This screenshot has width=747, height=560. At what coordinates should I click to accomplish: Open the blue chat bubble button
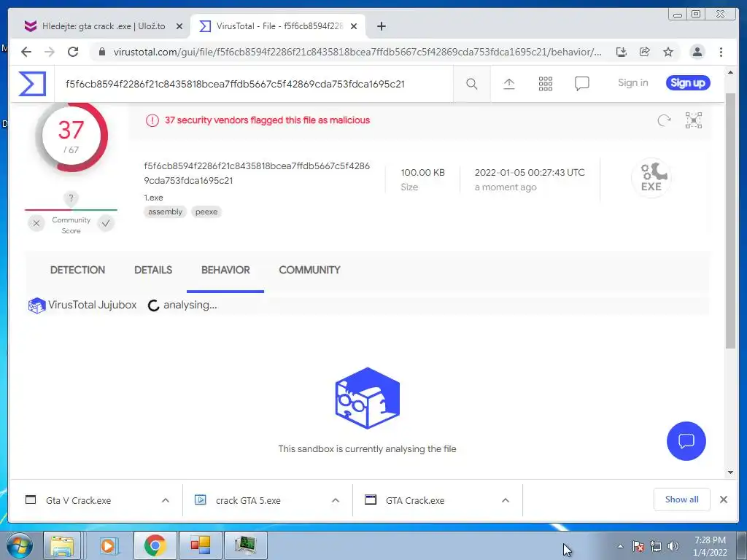click(686, 441)
